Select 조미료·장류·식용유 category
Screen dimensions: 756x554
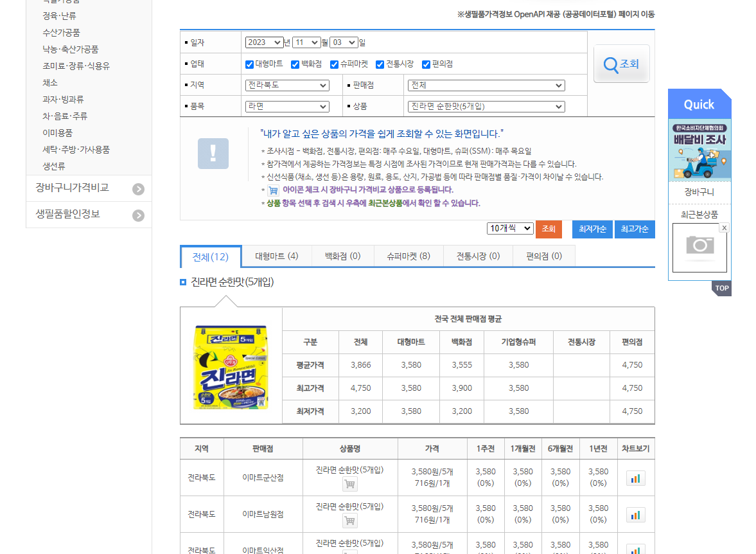click(76, 66)
